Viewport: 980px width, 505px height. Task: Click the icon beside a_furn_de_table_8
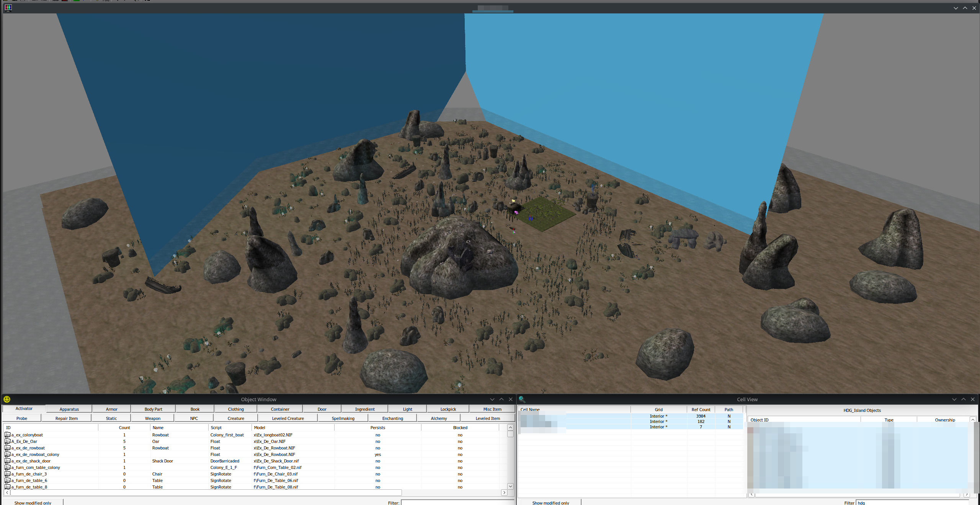click(x=7, y=487)
